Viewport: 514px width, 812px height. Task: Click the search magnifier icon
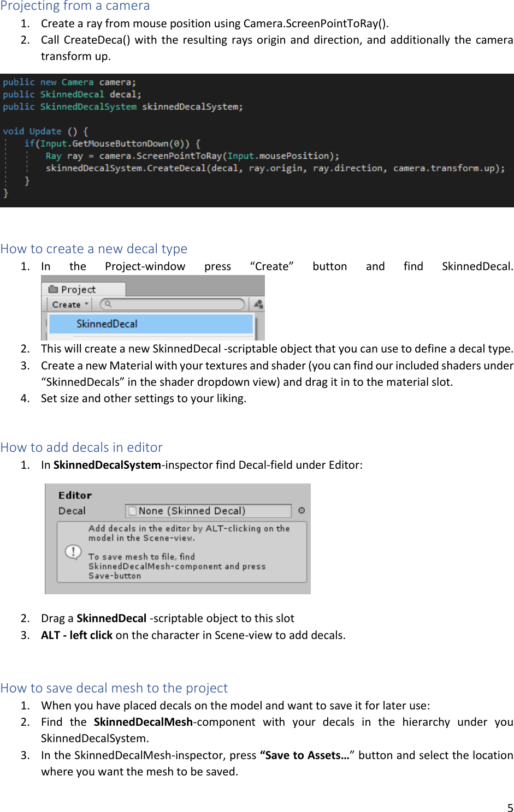point(108,304)
